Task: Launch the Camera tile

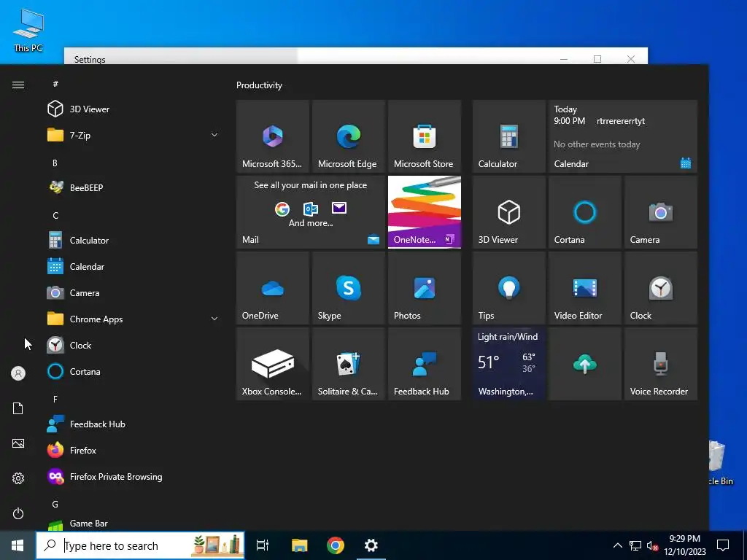Action: pyautogui.click(x=661, y=212)
